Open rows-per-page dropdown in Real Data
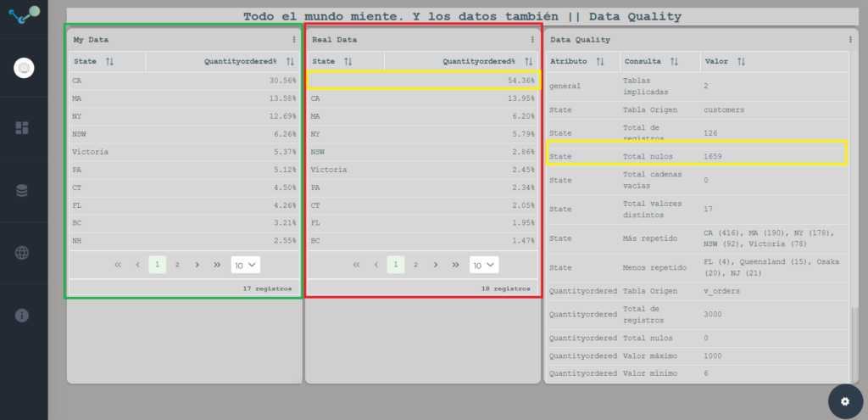This screenshot has width=868, height=420. [484, 265]
